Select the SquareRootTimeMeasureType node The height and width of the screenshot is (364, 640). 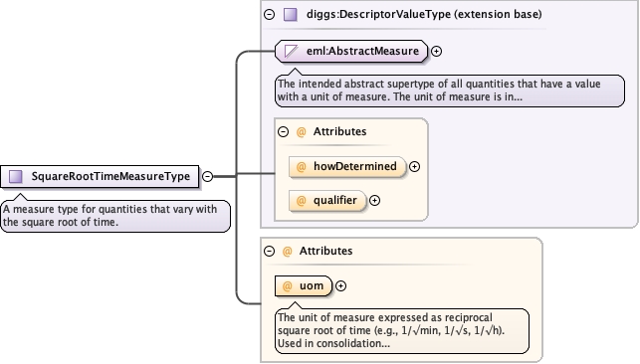(100, 176)
